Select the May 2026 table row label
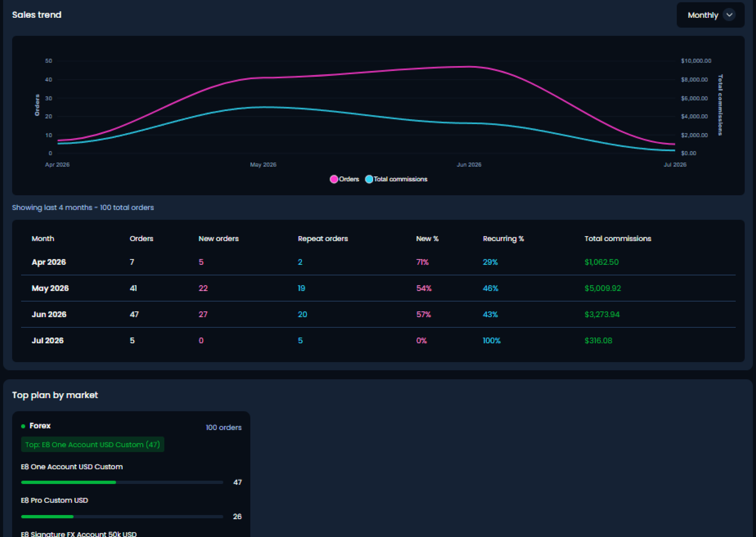756x537 pixels. (50, 288)
